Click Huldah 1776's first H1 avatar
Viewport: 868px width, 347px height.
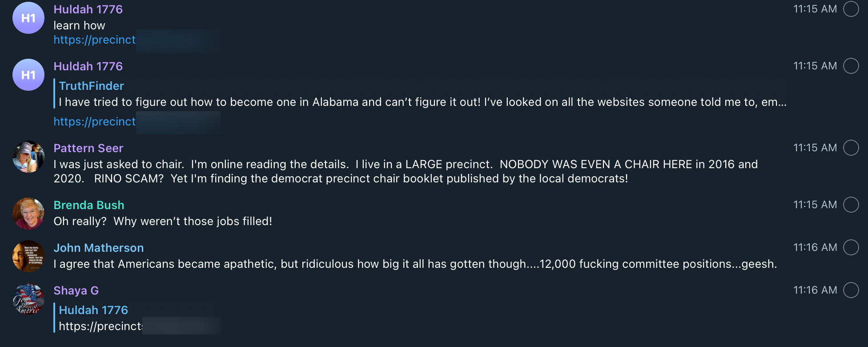point(28,18)
